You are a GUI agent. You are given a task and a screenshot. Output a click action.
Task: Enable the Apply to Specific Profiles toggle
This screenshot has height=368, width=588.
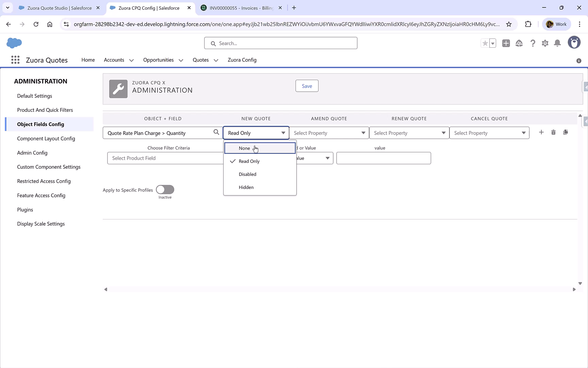coord(165,189)
